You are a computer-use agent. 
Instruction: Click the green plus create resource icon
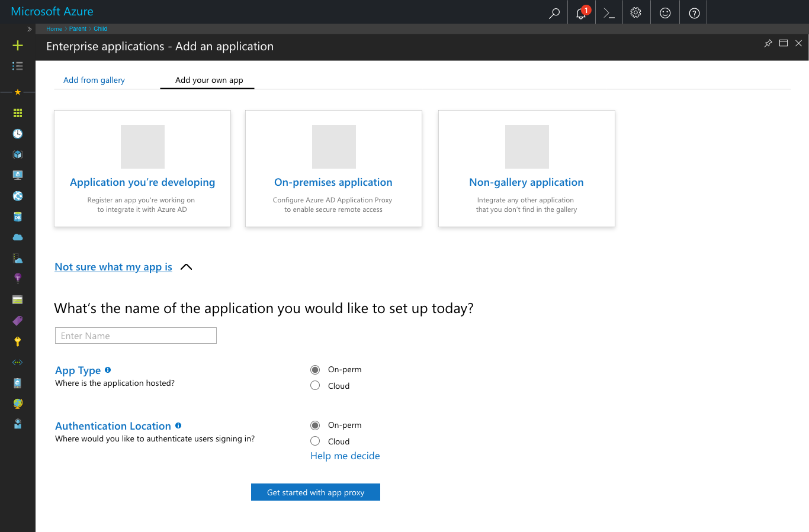coord(18,46)
